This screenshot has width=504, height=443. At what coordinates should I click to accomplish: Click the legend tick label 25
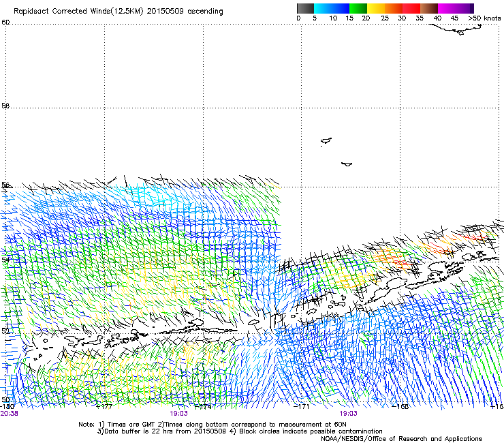385,18
